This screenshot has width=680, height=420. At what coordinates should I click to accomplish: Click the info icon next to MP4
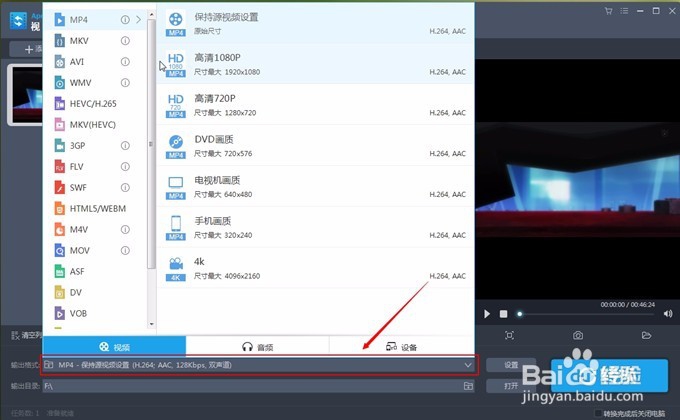click(125, 20)
